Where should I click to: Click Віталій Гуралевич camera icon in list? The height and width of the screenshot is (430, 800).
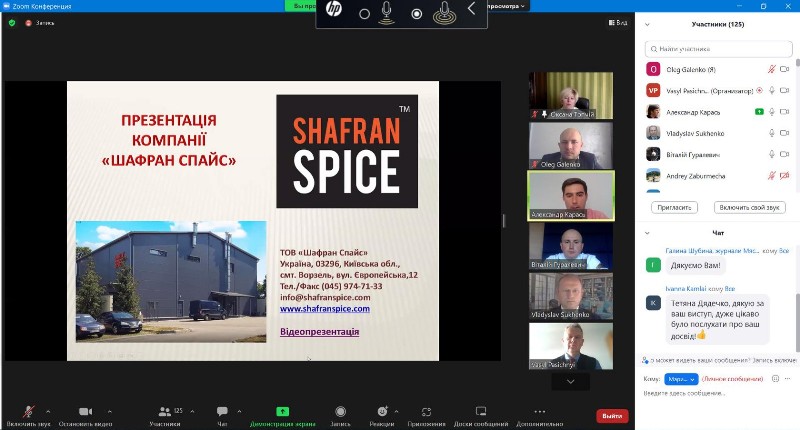click(785, 154)
